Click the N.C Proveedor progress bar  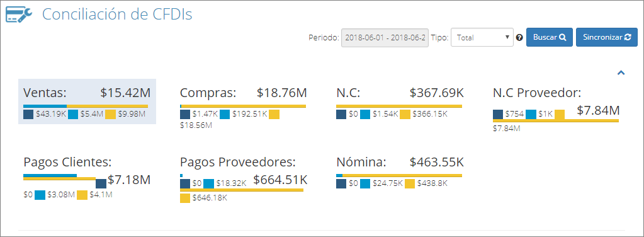[556, 120]
